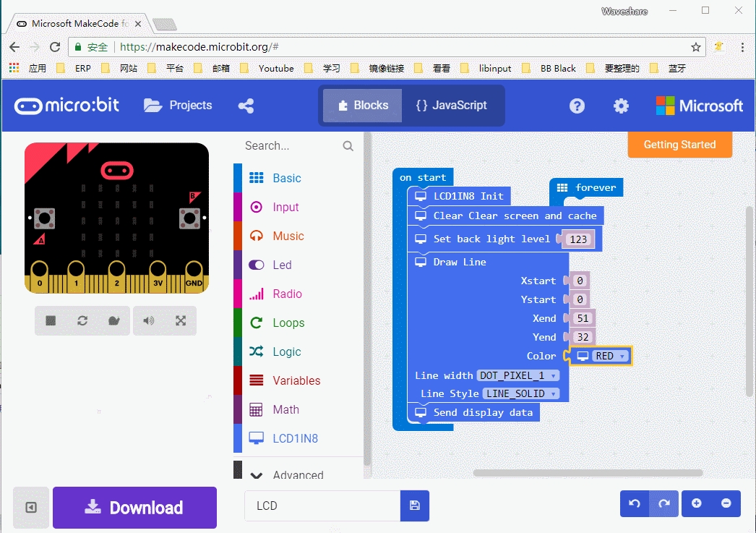
Task: Open the help question mark menu
Action: point(577,106)
